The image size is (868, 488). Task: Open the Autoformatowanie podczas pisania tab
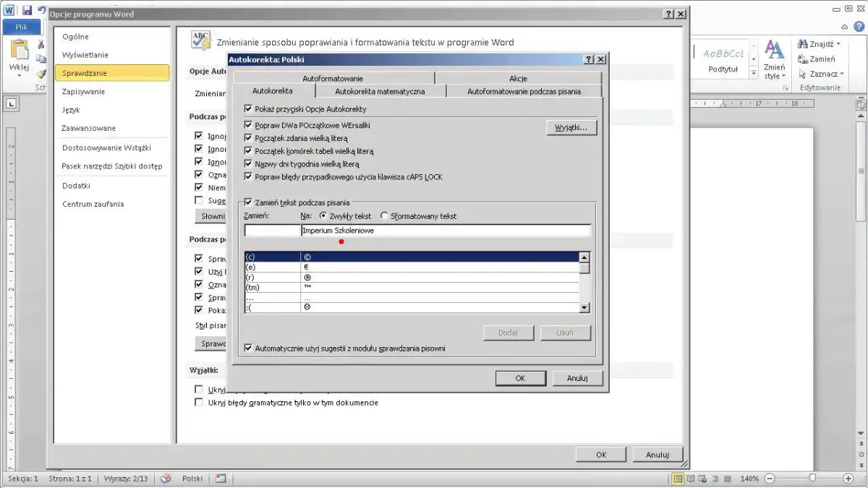[x=524, y=91]
